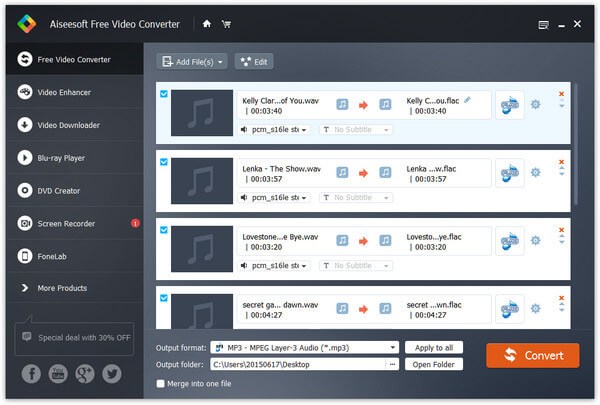600x405 pixels.
Task: Open gear settings for Lovestone track
Action: [x=535, y=240]
